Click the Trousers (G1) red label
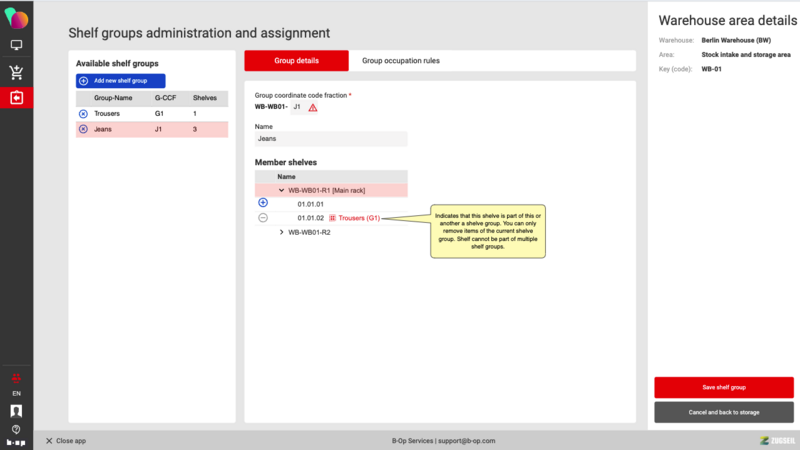The width and height of the screenshot is (800, 450). 359,218
